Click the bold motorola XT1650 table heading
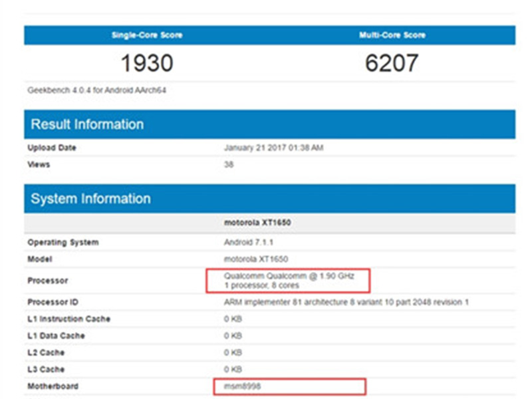Image resolution: width=532 pixels, height=399 pixels. click(x=257, y=223)
